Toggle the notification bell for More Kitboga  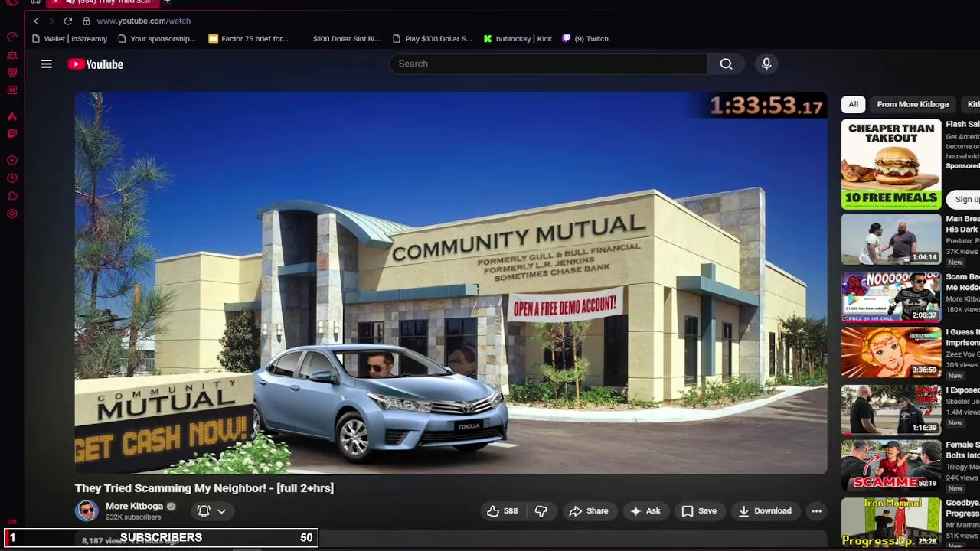204,511
